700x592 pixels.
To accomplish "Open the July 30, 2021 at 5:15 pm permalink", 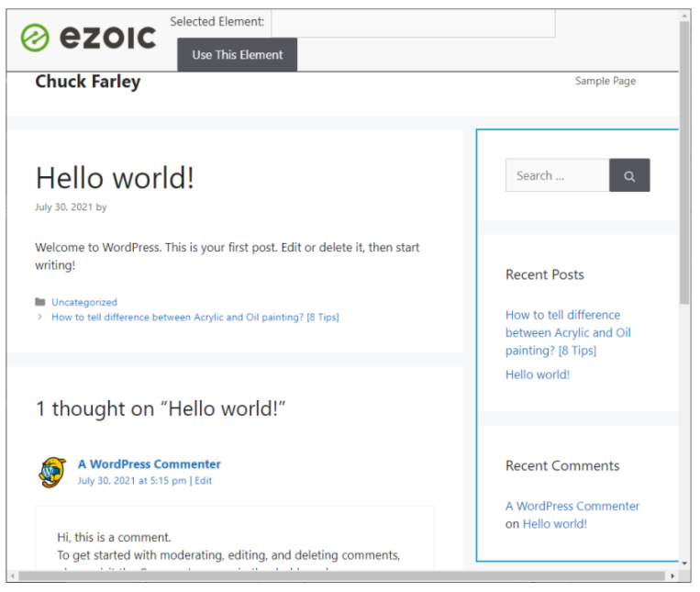I will pos(132,480).
